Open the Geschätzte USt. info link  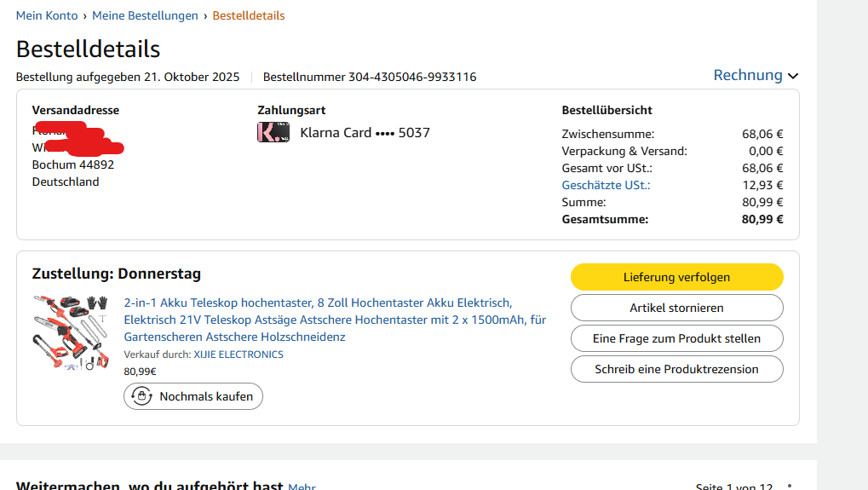pyautogui.click(x=606, y=185)
